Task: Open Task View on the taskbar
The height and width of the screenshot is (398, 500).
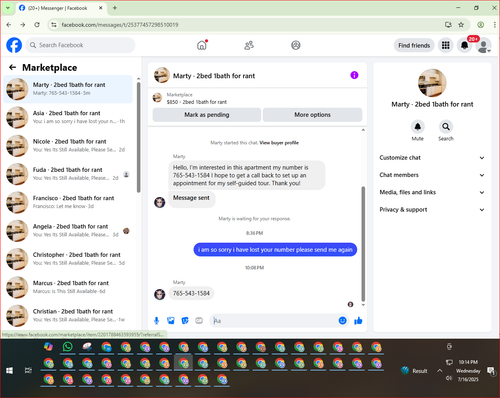Action: [28, 370]
